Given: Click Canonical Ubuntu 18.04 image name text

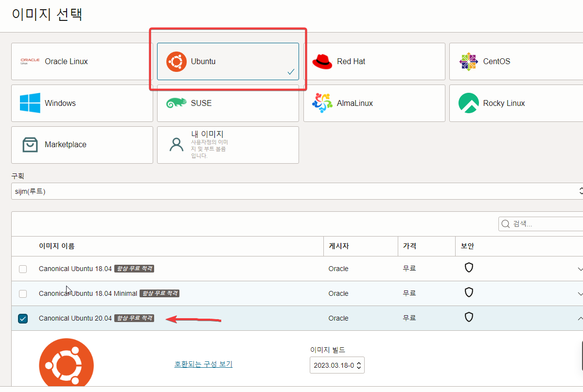Looking at the screenshot, I should (75, 269).
